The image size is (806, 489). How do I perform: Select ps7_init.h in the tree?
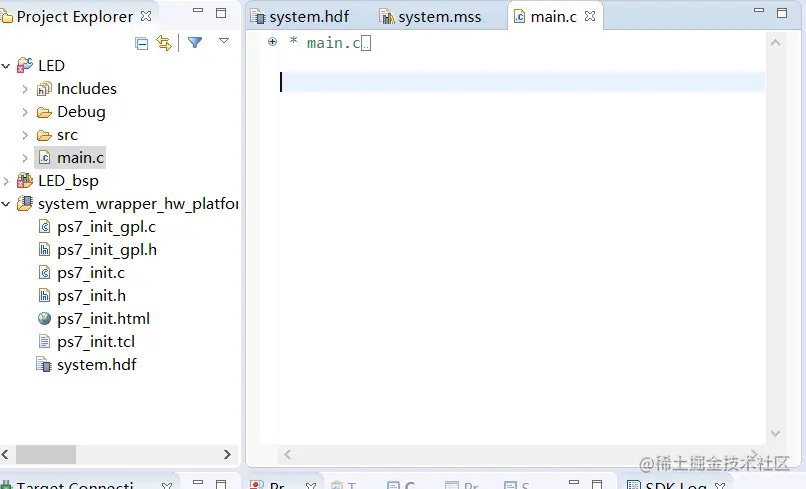pyautogui.click(x=91, y=296)
